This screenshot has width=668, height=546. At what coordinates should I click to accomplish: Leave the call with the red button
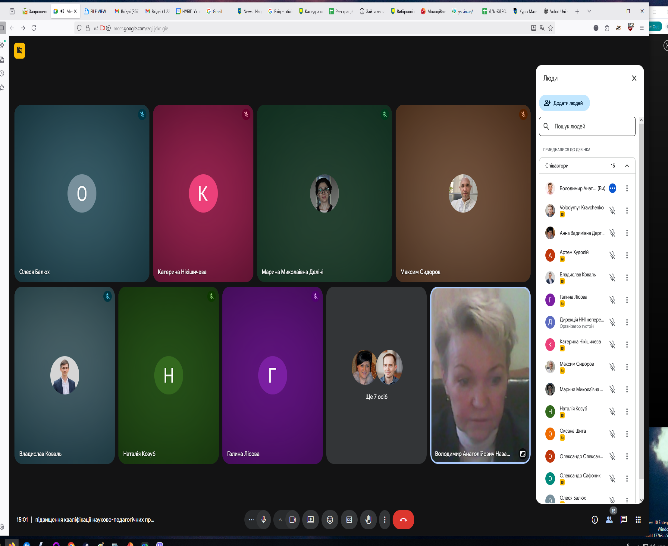403,520
